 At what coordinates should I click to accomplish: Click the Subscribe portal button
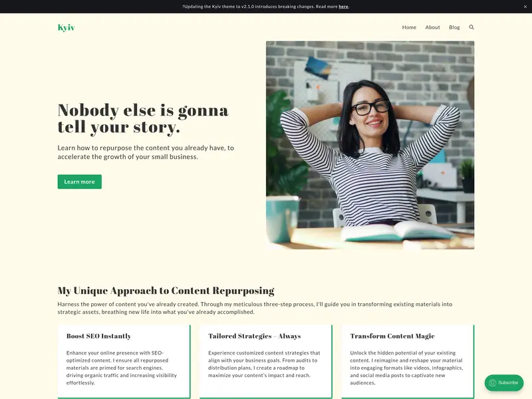[504, 383]
